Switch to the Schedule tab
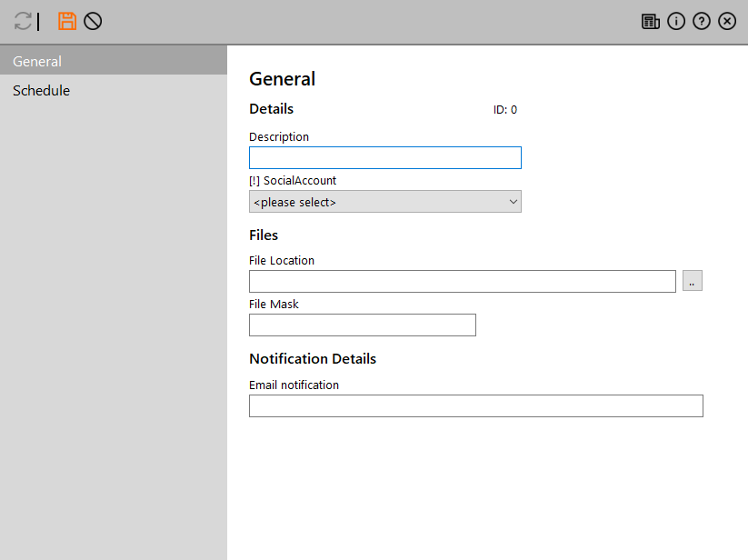Image resolution: width=748 pixels, height=560 pixels. click(x=113, y=91)
